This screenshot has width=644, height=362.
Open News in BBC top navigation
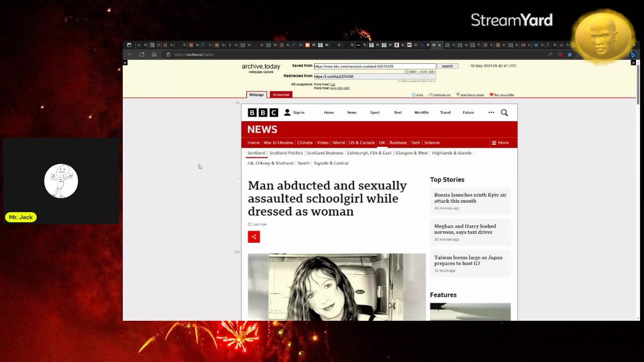tap(352, 113)
